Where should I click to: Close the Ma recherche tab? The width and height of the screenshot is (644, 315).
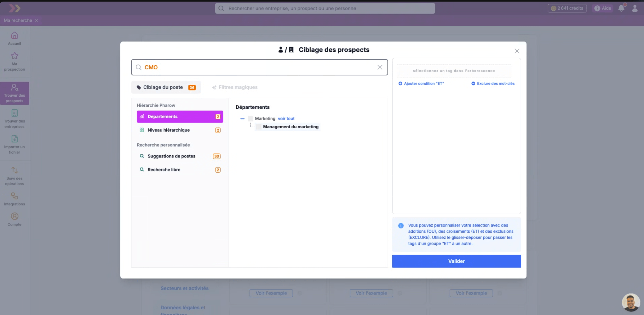click(36, 20)
